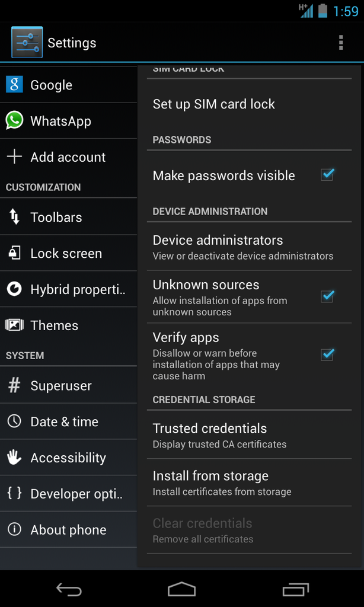This screenshot has width=364, height=607.
Task: Tap the Settings app icon in header
Action: tap(27, 42)
